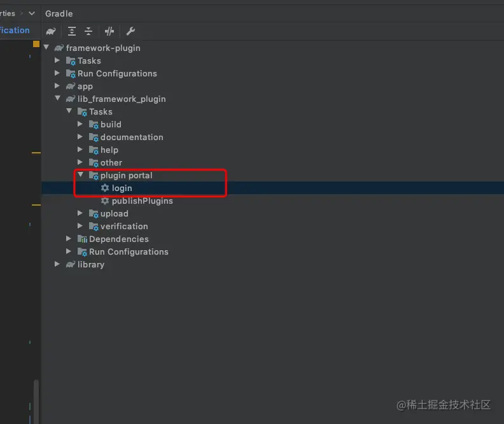Collapse the framework-plugin root node

[46, 48]
